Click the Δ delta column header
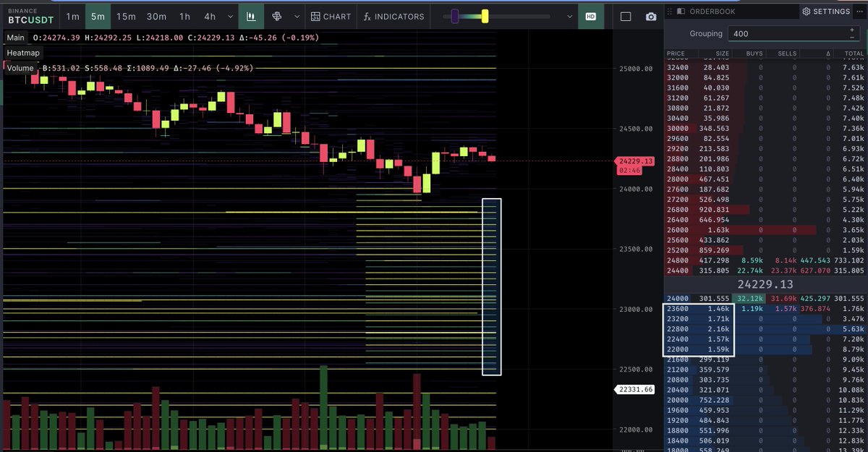This screenshot has width=868, height=452. [828, 54]
